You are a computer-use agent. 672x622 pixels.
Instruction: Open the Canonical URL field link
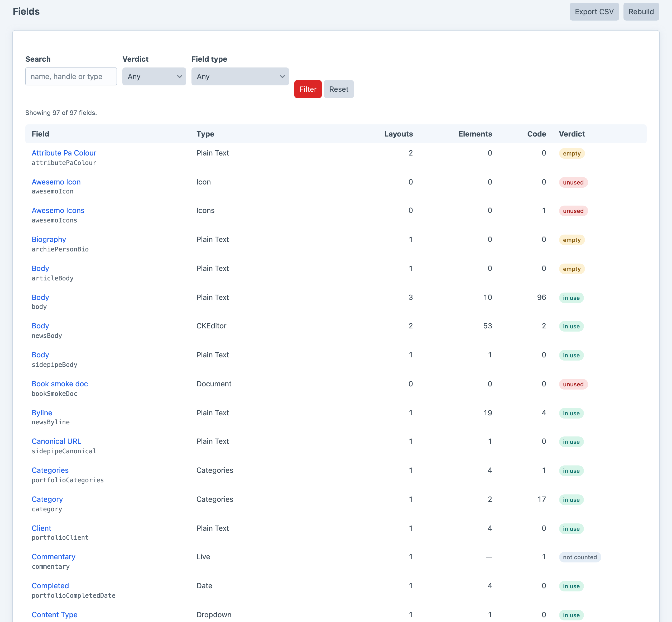coord(56,441)
